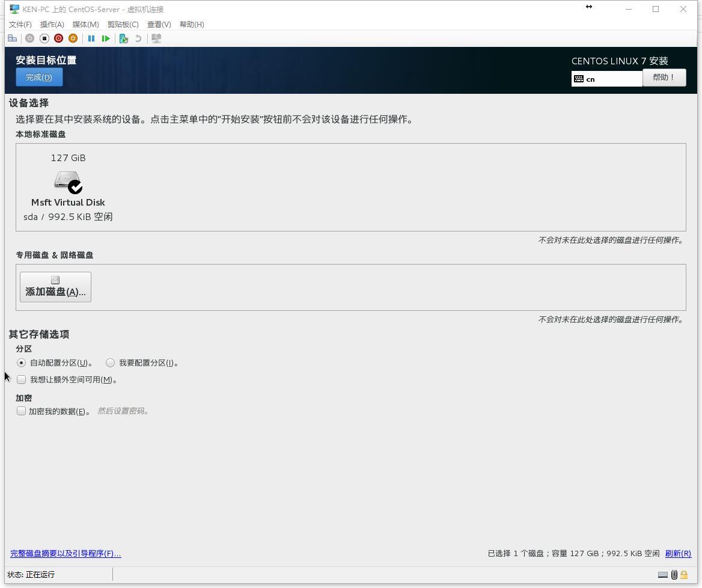The height and width of the screenshot is (588, 702).
Task: Click the 本地标准磁盘 section label
Action: 41,134
